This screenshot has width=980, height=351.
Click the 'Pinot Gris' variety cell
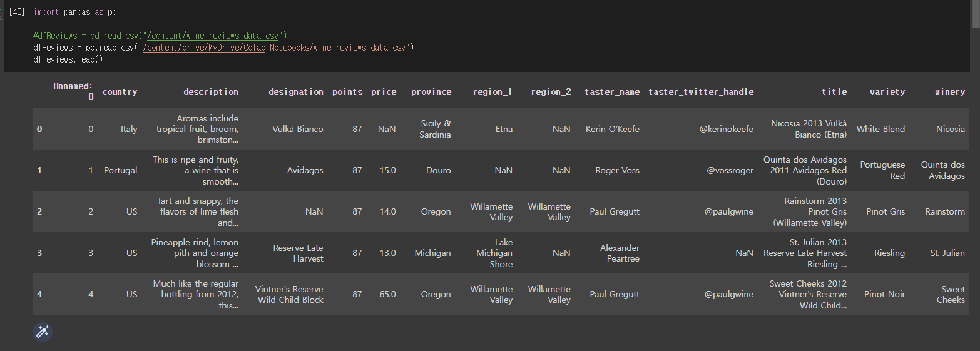point(886,211)
